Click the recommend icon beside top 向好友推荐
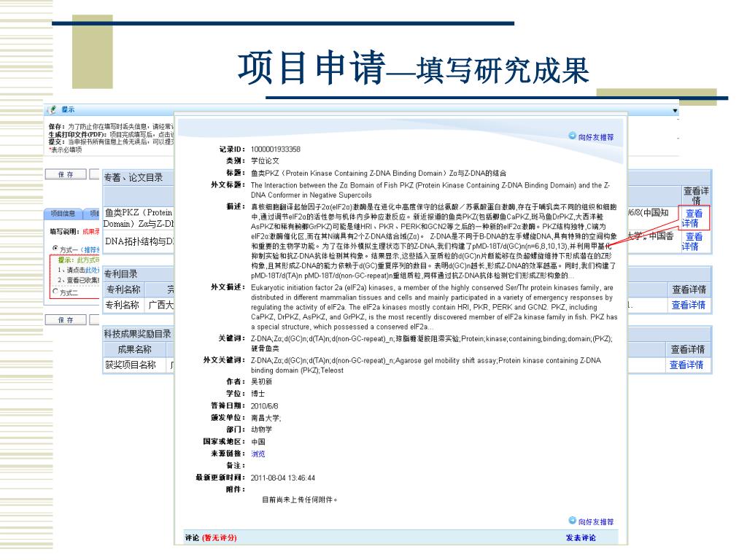Image resolution: width=747 pixels, height=560 pixels. point(573,136)
